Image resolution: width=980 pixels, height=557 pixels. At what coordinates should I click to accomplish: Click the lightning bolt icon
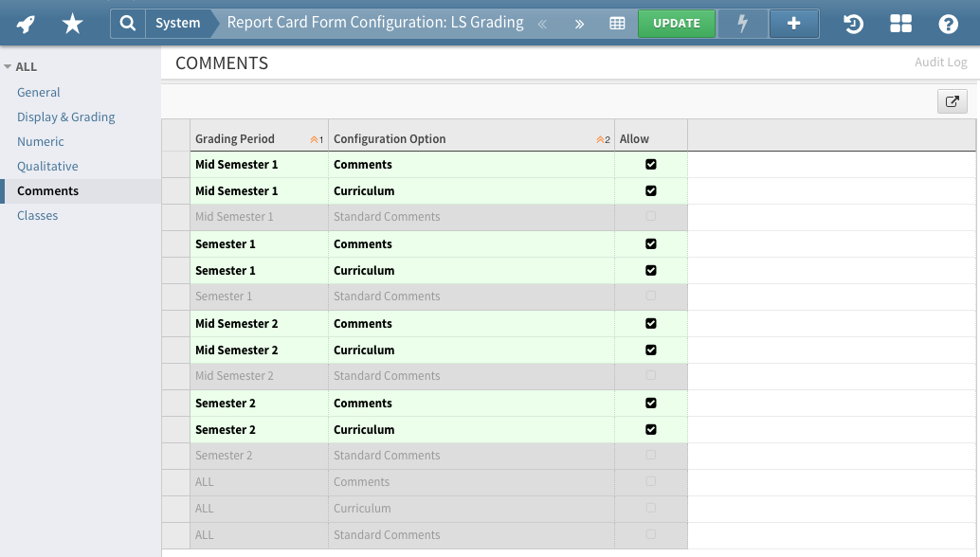742,23
